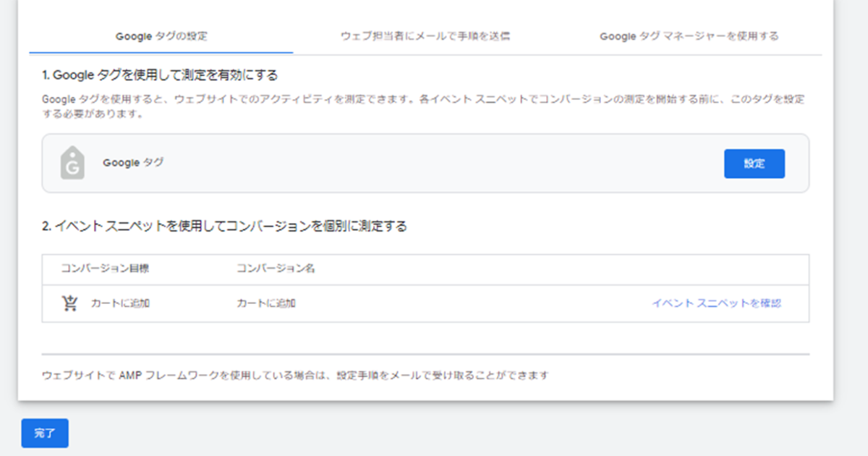Open the Google タグ マネージャーを使用する tab
Image resolution: width=868 pixels, height=456 pixels.
[689, 36]
